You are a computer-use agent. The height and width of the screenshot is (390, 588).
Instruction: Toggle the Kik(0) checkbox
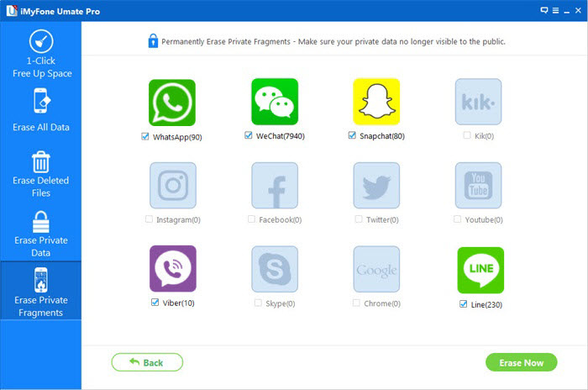467,135
